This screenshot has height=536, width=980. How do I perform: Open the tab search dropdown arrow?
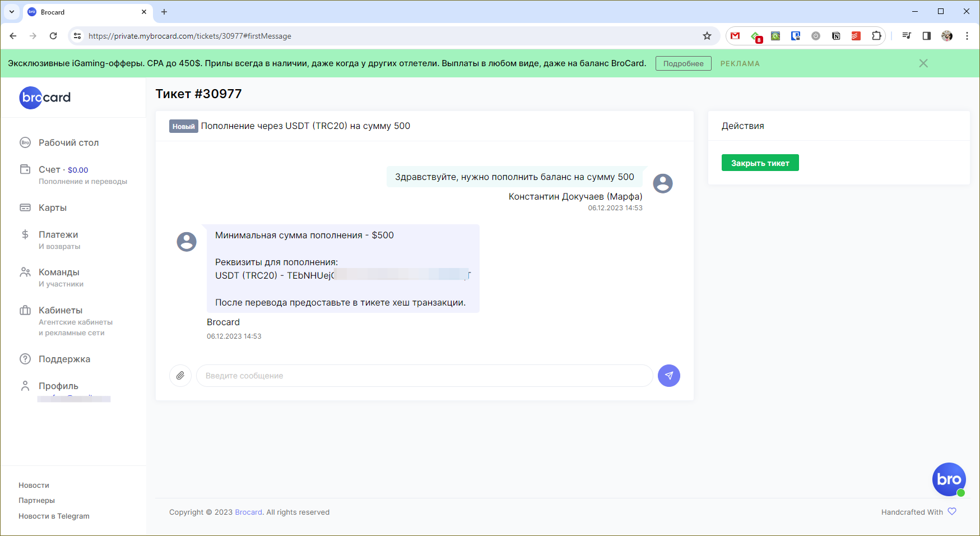coord(12,12)
